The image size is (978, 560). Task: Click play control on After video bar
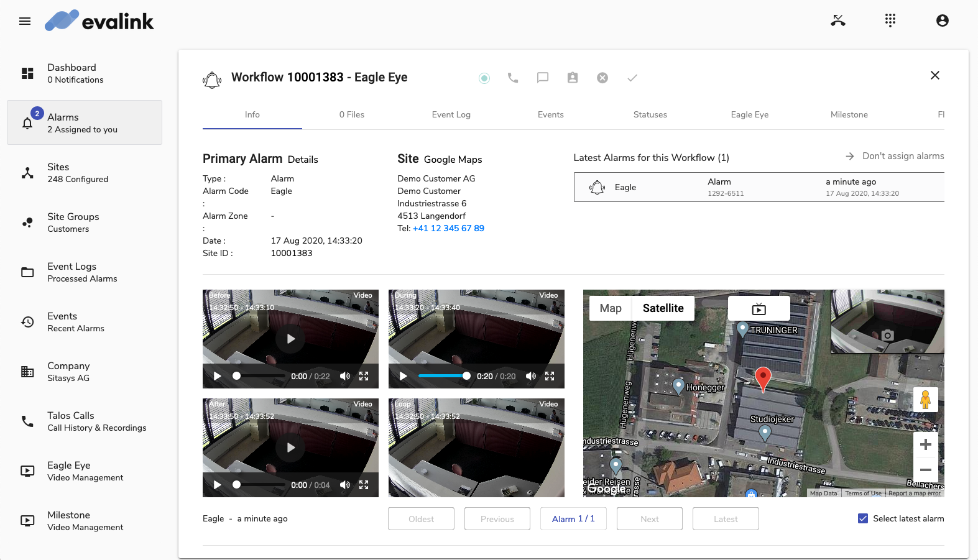pyautogui.click(x=217, y=485)
